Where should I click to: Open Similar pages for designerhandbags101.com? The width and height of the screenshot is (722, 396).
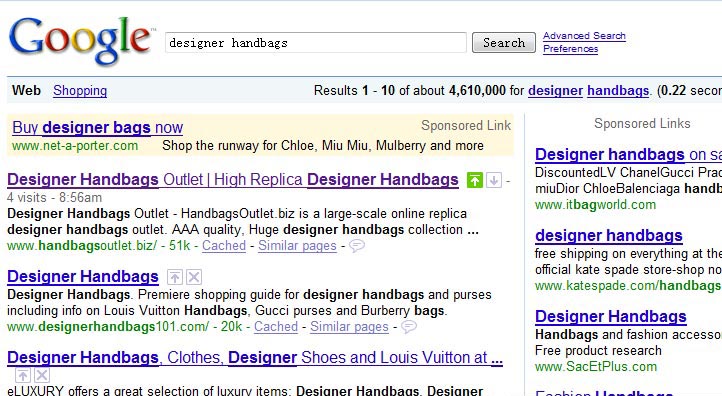[349, 327]
